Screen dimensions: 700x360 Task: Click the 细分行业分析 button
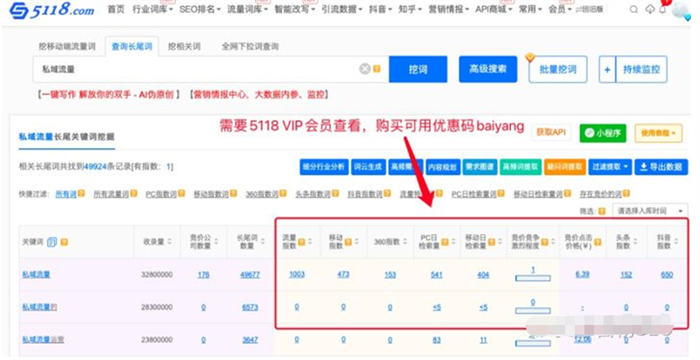[324, 167]
